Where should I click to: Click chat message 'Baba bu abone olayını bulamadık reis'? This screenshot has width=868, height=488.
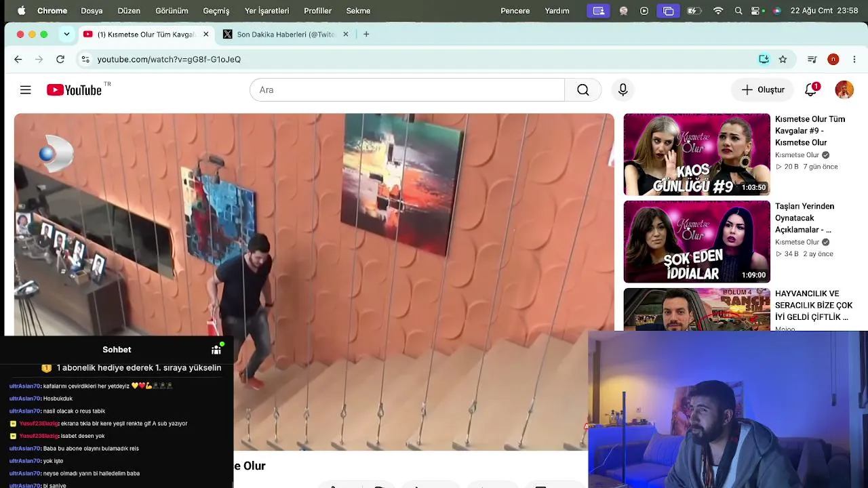click(x=91, y=449)
